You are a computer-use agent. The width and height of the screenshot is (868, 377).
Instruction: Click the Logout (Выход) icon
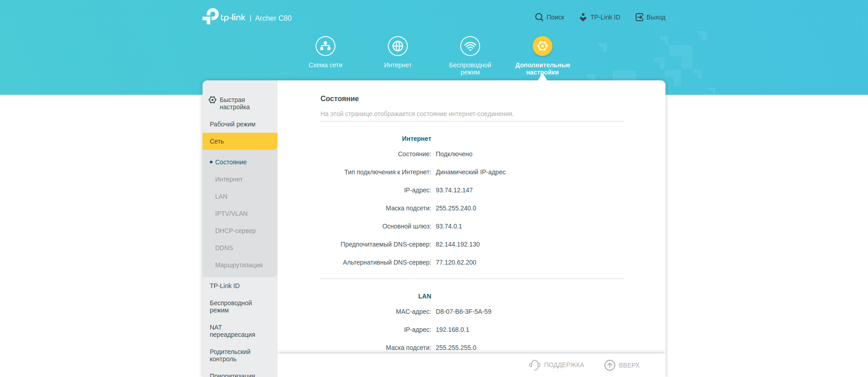tap(639, 17)
